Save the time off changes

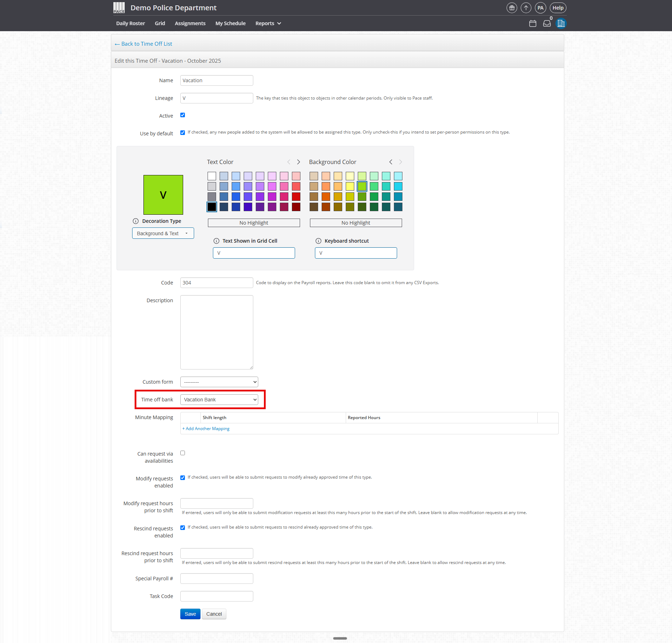(x=190, y=614)
